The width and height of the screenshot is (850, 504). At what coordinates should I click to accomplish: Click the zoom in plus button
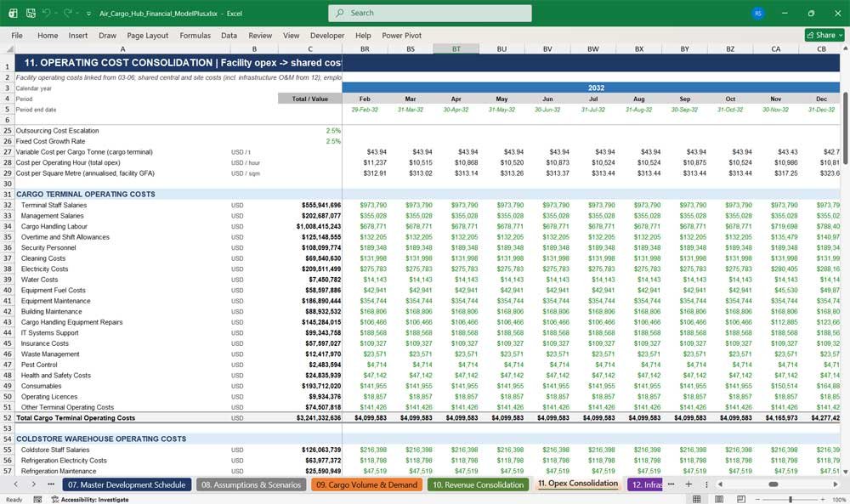coord(824,499)
